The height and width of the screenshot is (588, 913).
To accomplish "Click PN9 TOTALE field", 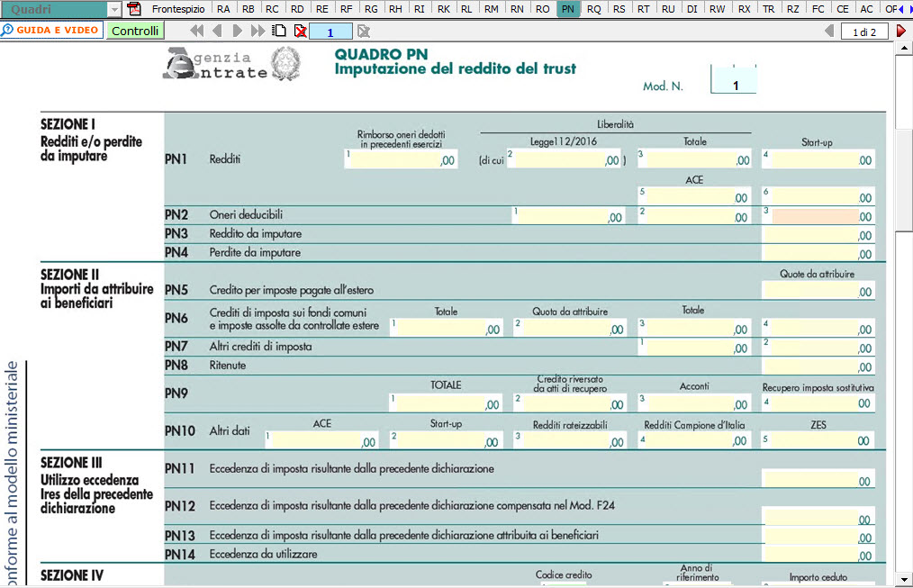I will 446,403.
